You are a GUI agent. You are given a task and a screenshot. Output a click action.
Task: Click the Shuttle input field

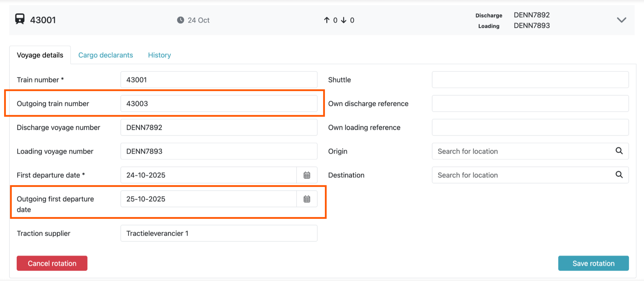pyautogui.click(x=530, y=80)
